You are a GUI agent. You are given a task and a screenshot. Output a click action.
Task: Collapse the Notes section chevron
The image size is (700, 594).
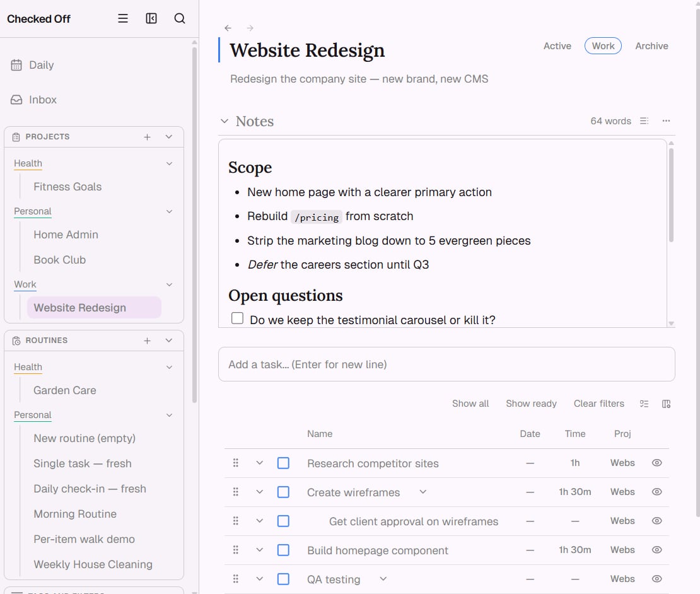click(225, 121)
